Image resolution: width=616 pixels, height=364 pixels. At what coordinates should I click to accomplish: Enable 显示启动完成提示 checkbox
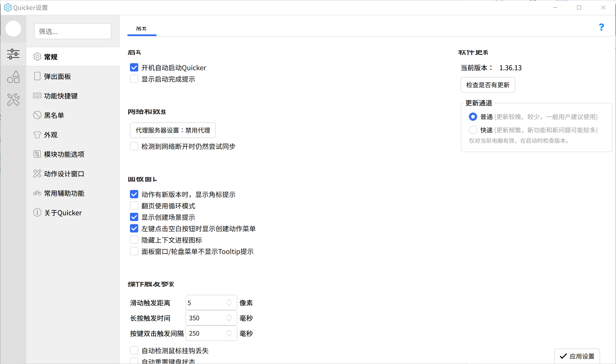[134, 79]
